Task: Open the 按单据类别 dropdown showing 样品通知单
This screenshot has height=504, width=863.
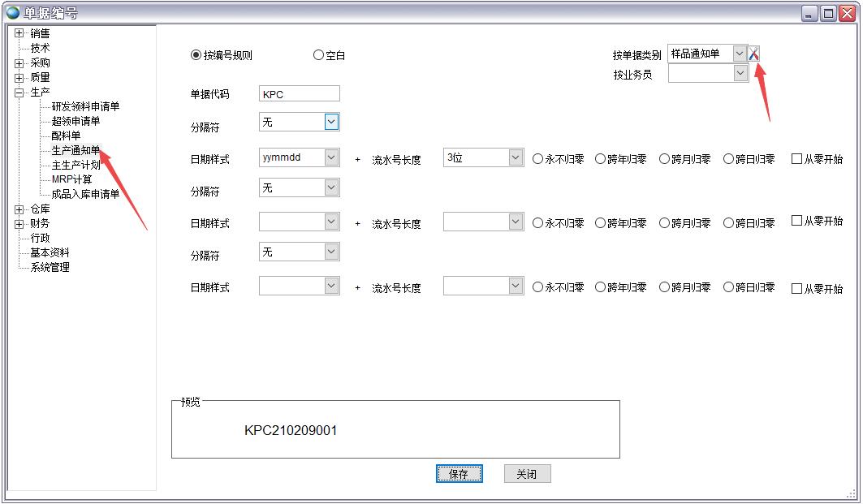Action: pyautogui.click(x=739, y=53)
